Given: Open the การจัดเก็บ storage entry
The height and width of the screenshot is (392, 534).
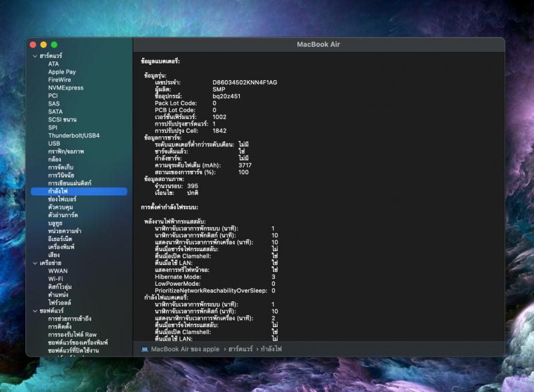Looking at the screenshot, I should click(61, 167).
